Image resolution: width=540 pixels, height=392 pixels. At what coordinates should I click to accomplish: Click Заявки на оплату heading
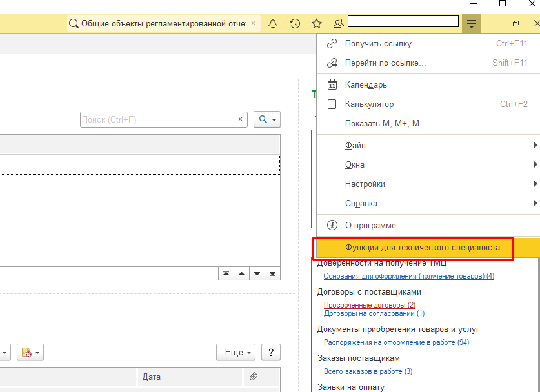pos(350,387)
